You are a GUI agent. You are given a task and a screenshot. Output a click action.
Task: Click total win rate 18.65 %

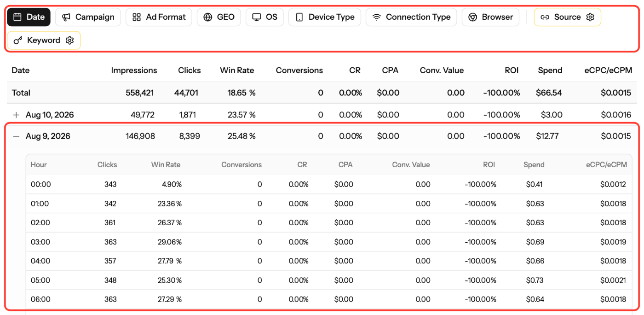(241, 93)
